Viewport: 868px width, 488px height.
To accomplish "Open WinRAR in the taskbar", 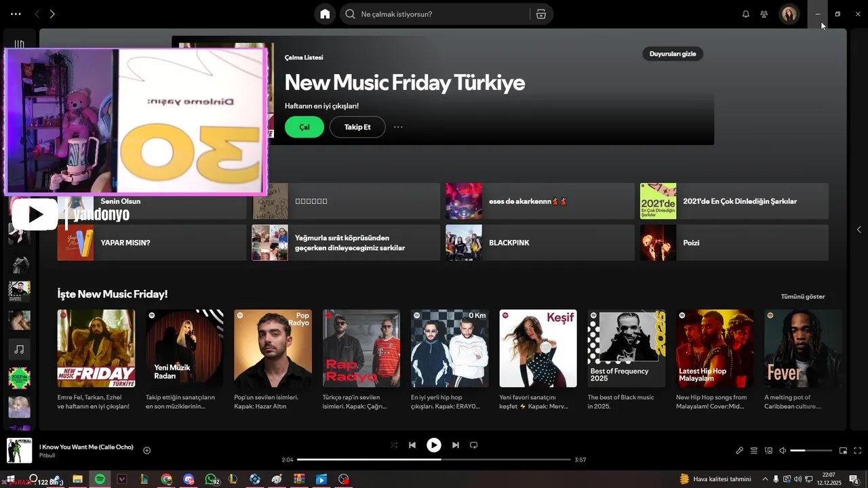I will (299, 479).
